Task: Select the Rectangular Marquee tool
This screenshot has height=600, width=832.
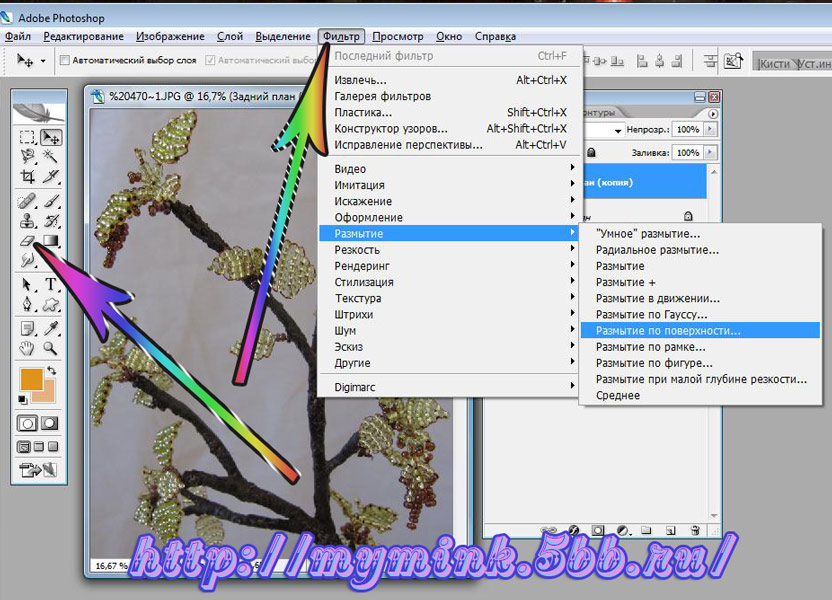Action: (x=27, y=137)
